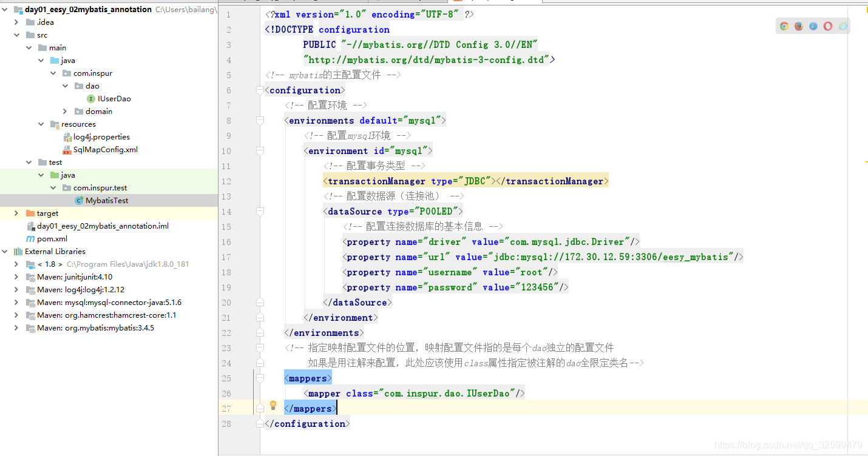
Task: Fold the dataSource tag on line 14
Action: (x=260, y=212)
